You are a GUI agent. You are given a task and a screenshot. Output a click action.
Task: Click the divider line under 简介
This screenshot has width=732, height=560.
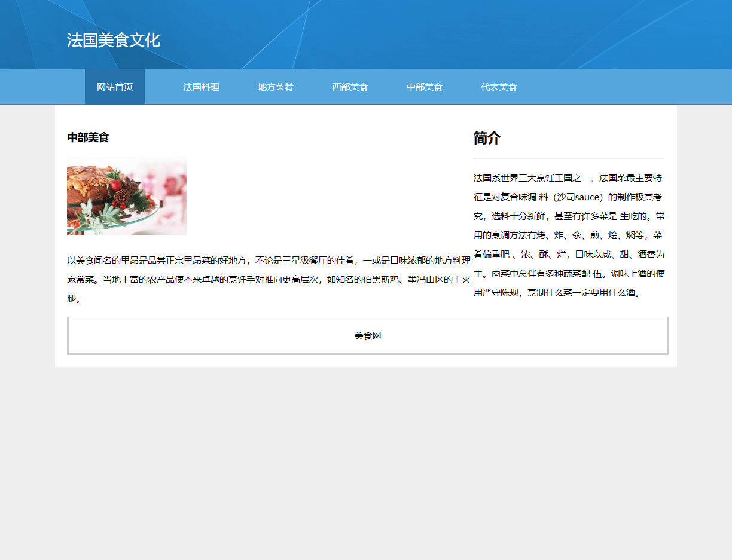point(569,158)
